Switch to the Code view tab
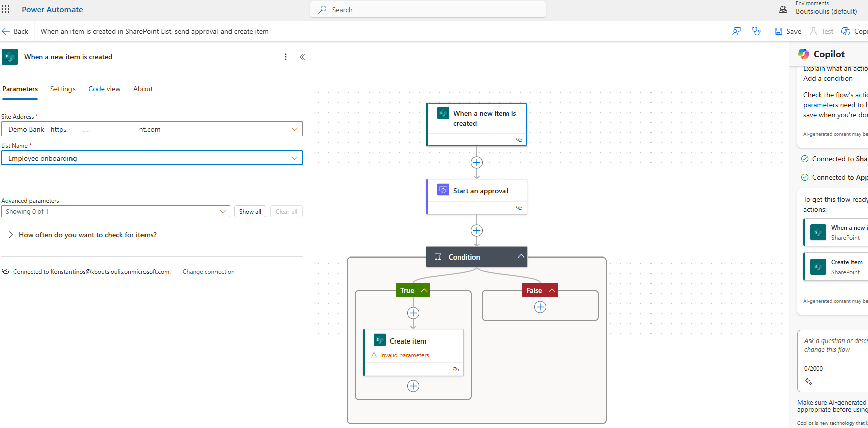 (x=104, y=89)
